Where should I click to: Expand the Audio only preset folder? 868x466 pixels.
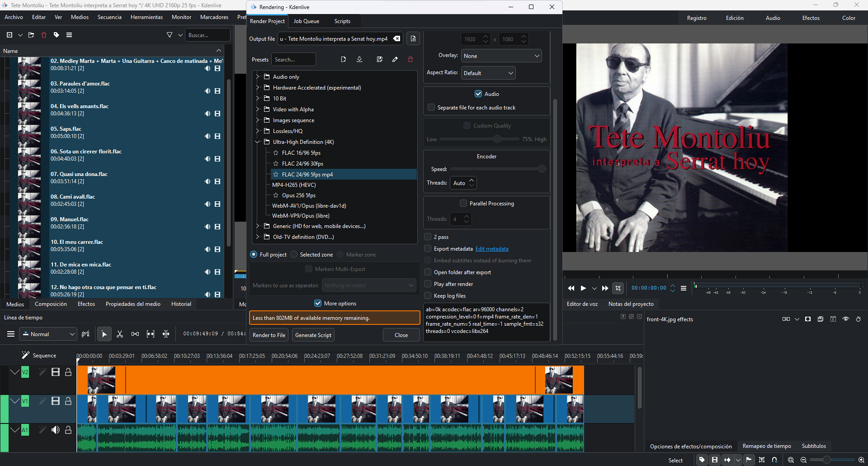258,76
